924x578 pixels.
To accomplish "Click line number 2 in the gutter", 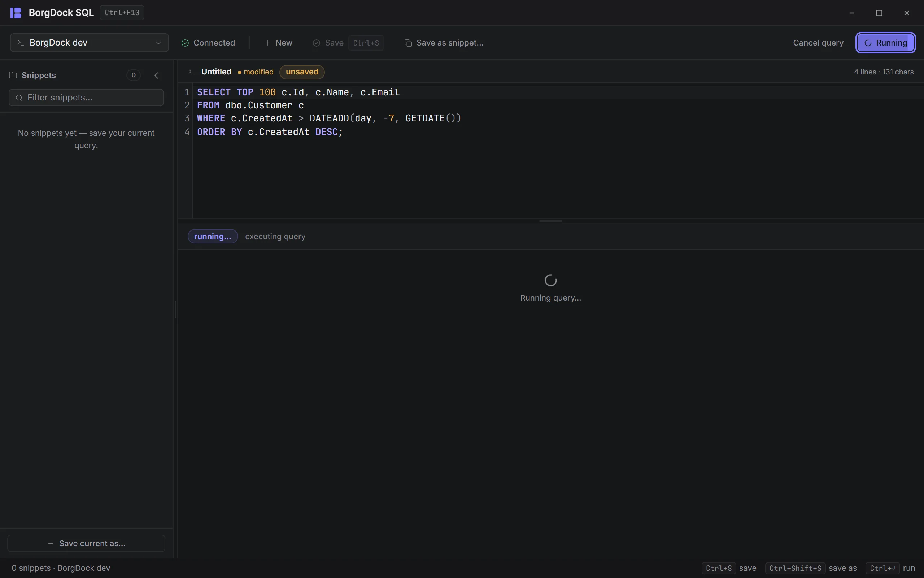I will (x=187, y=105).
